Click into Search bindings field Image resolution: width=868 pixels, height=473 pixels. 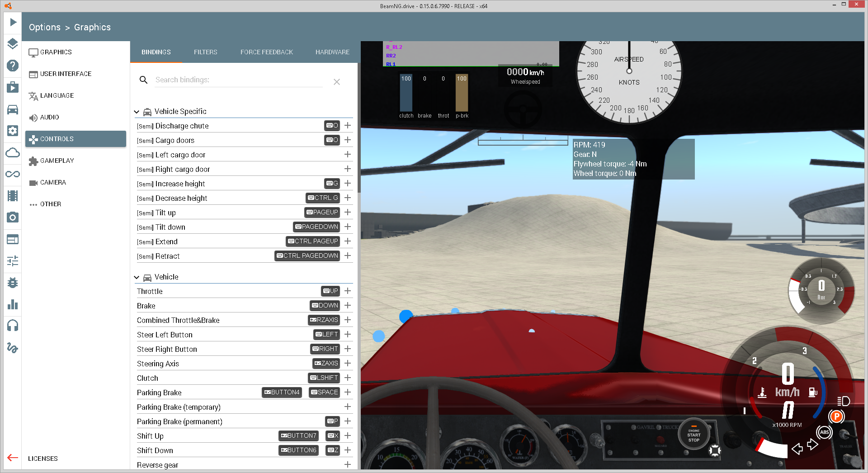(x=239, y=80)
